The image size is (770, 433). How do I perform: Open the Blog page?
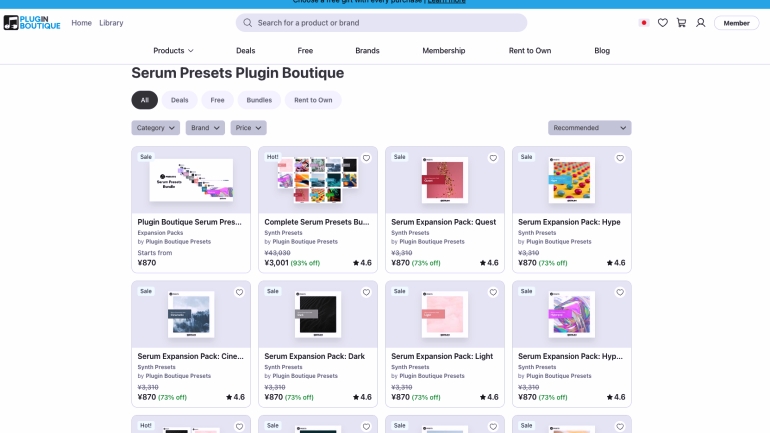pos(602,51)
